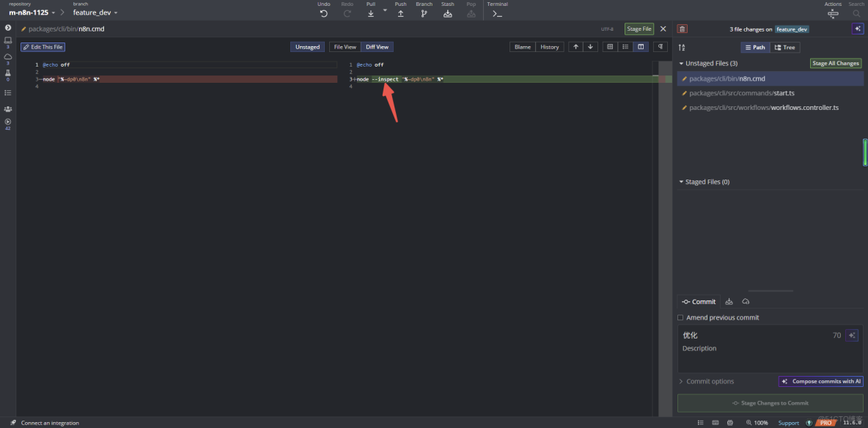
Task: Click Support link in status bar
Action: (x=788, y=423)
